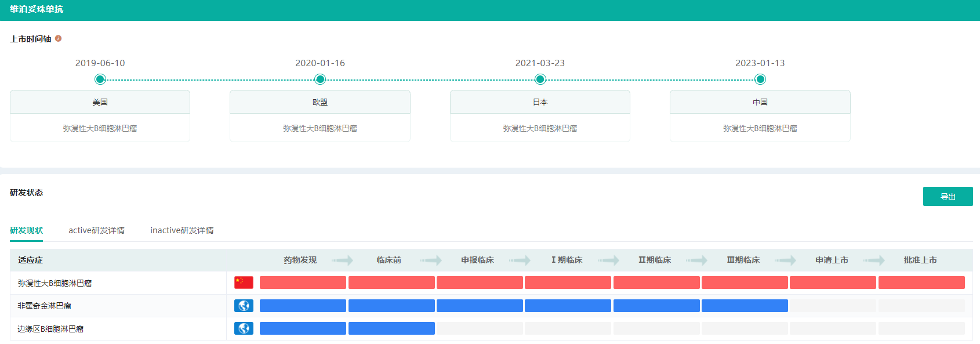
Task: Open the active研发详情 tab
Action: [x=96, y=230]
